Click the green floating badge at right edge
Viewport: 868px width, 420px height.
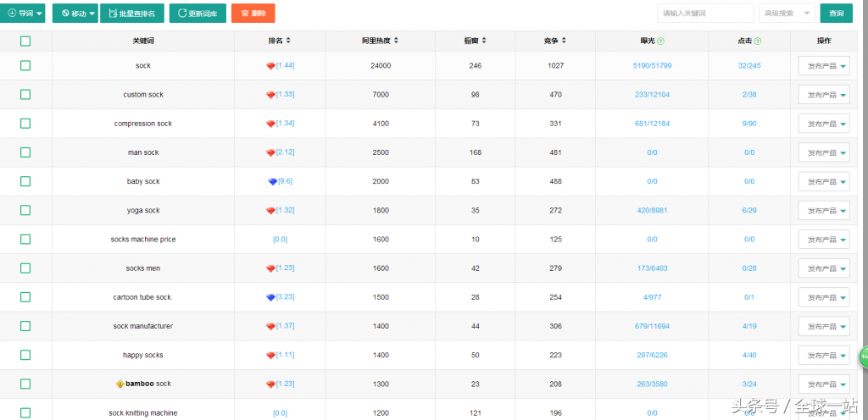tap(863, 357)
